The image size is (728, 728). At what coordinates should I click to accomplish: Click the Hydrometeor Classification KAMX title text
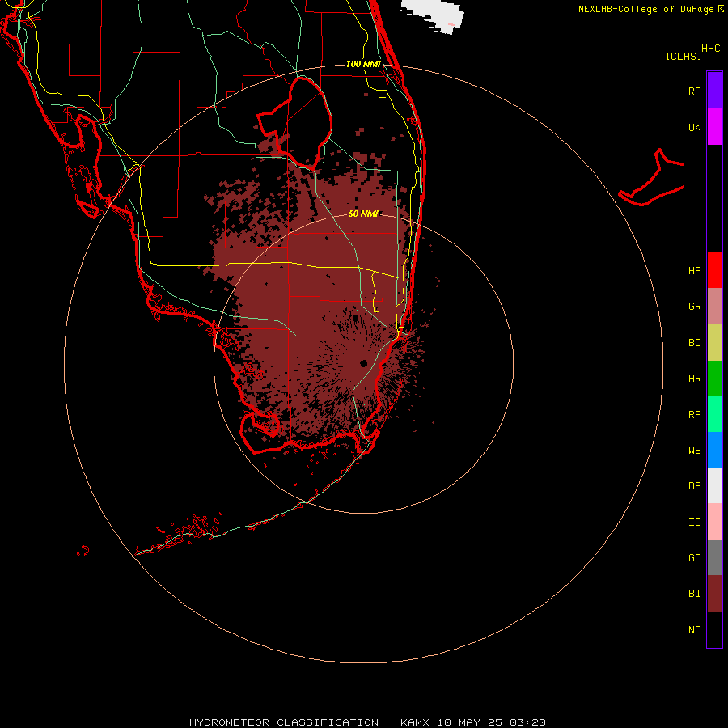point(367,722)
